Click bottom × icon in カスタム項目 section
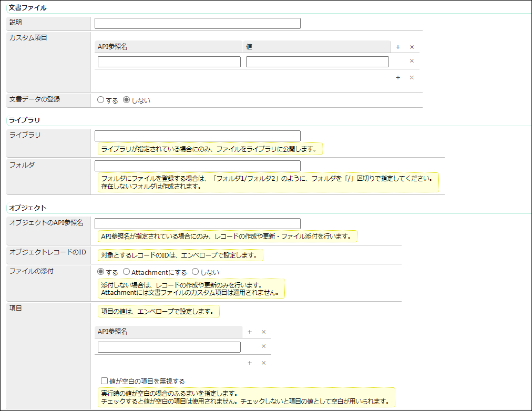Viewport: 532px width, 411px height. click(x=412, y=77)
